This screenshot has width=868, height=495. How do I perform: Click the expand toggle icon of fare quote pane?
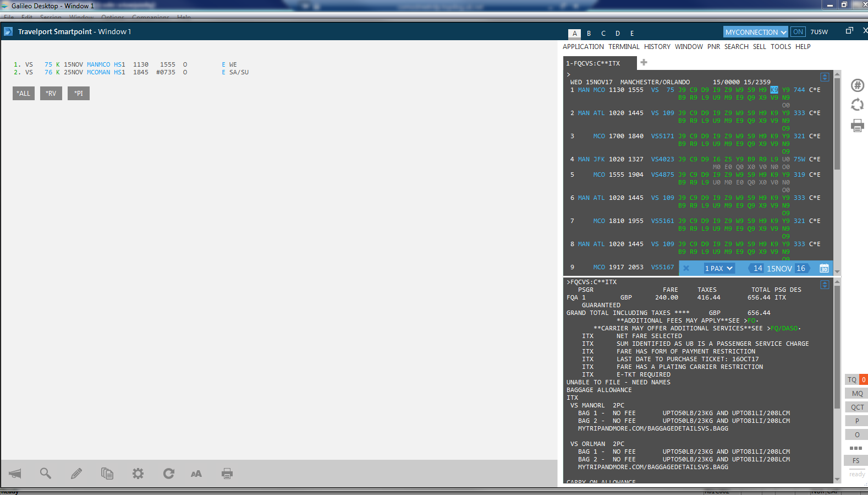[825, 285]
